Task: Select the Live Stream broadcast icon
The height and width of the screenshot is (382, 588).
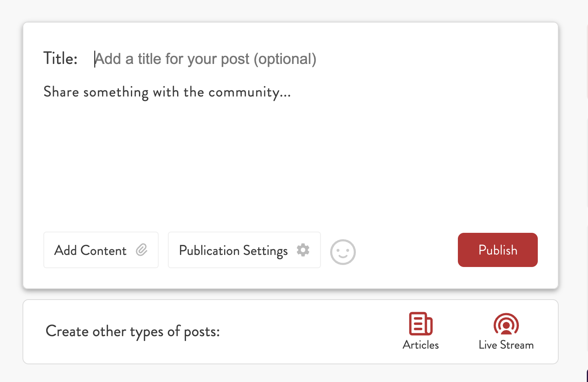Action: tap(506, 324)
